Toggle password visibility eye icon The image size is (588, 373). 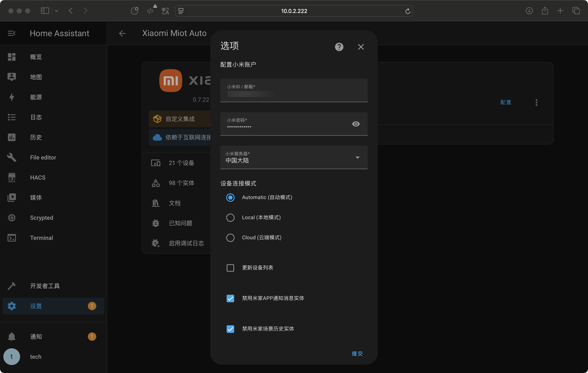point(356,124)
